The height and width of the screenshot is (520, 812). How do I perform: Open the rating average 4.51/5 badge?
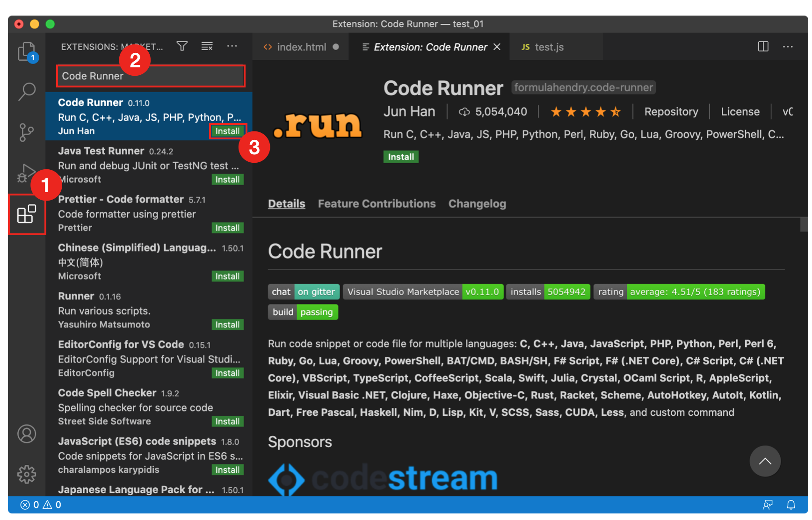(679, 292)
